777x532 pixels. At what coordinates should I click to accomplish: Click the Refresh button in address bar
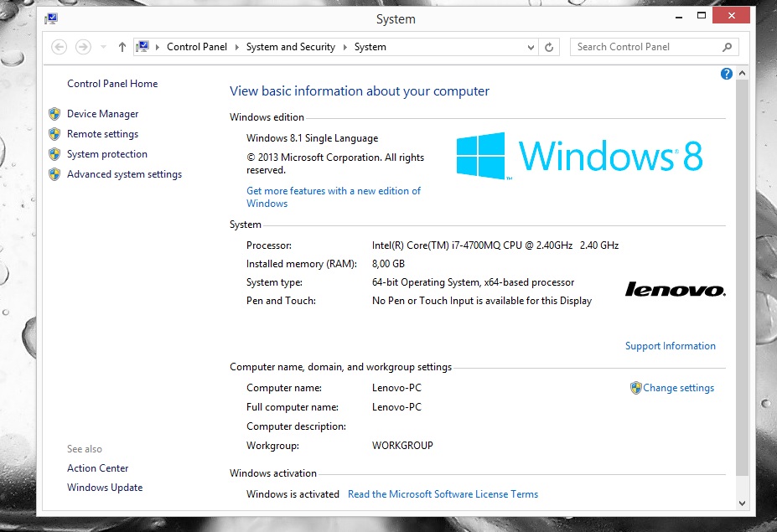coord(550,48)
